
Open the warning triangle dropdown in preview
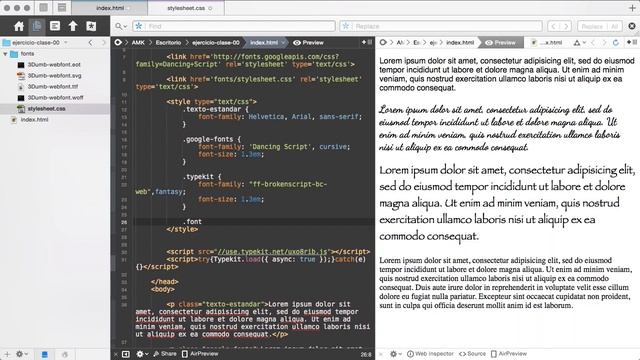click(x=580, y=42)
